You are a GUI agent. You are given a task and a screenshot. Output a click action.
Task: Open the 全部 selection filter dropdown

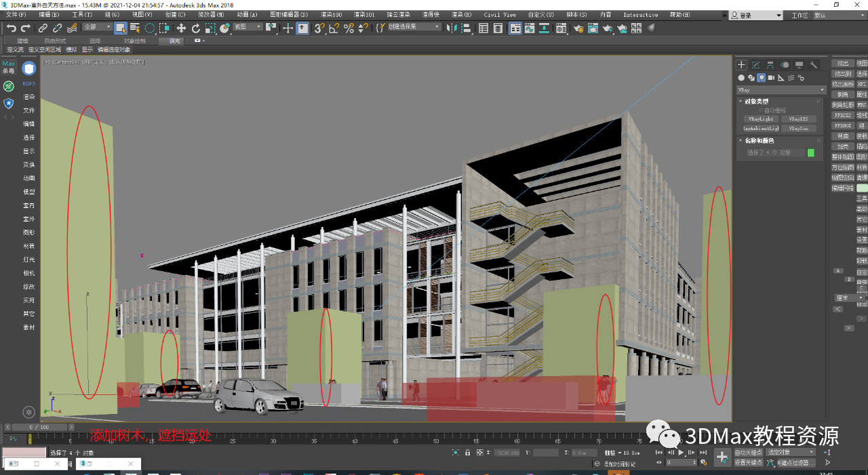97,27
